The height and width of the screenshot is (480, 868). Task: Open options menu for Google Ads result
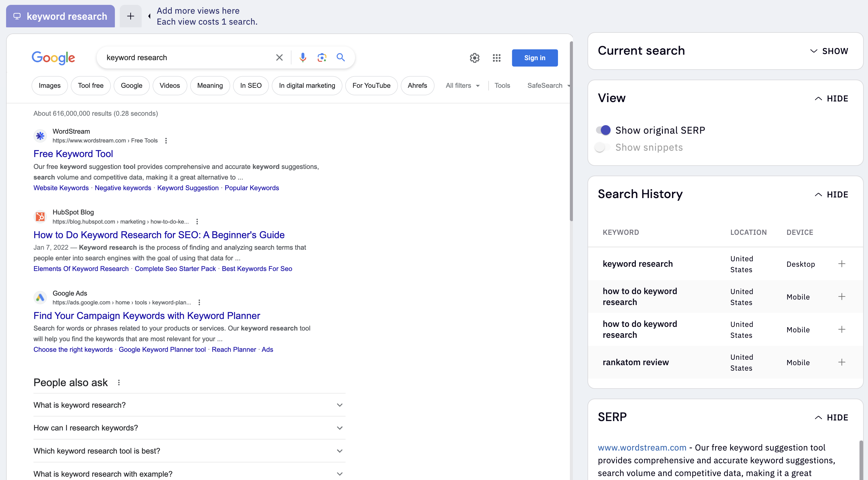pyautogui.click(x=199, y=303)
